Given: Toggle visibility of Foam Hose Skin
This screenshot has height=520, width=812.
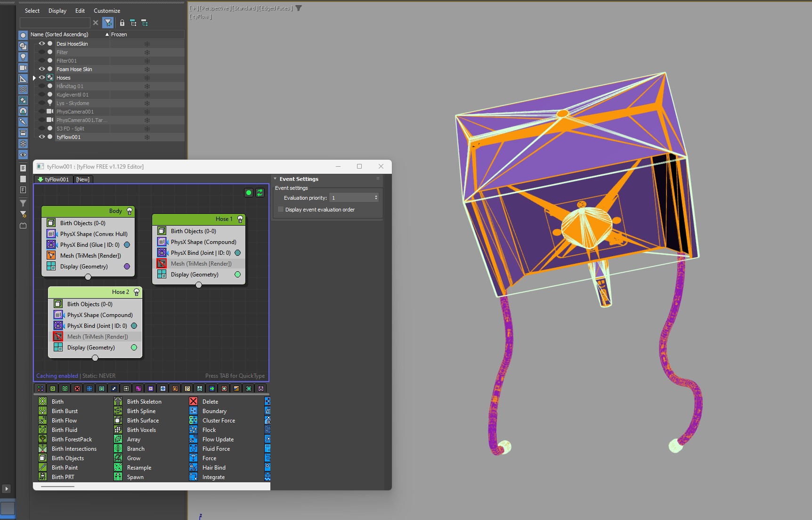Looking at the screenshot, I should [x=42, y=69].
